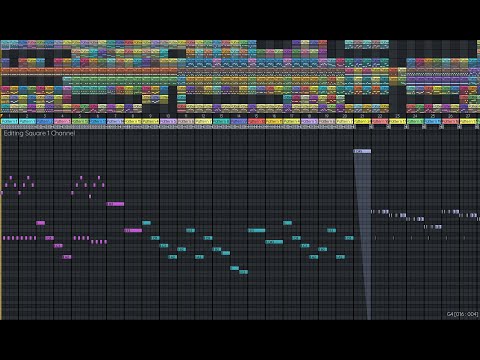
Task: Click bar number 12 in the ruler
Action: point(203,116)
